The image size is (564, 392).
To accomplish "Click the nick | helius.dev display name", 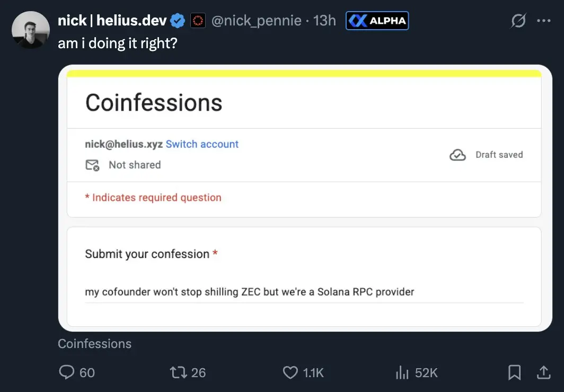I will (112, 21).
